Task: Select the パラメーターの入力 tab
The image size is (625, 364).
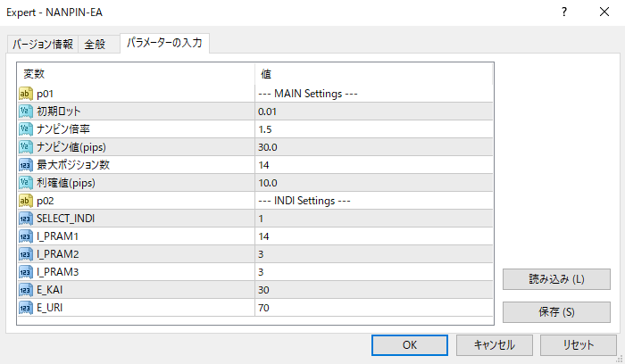Action: pyautogui.click(x=164, y=43)
